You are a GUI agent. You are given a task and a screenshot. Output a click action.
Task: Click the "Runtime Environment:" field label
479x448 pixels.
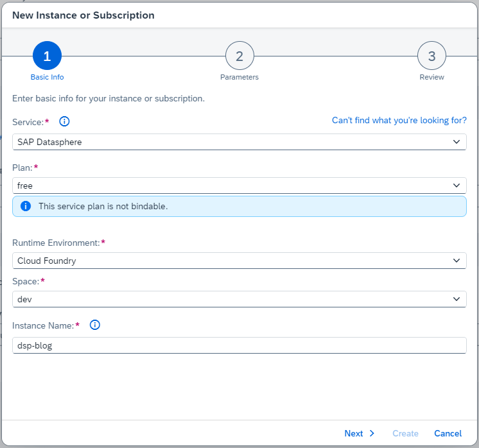point(57,243)
